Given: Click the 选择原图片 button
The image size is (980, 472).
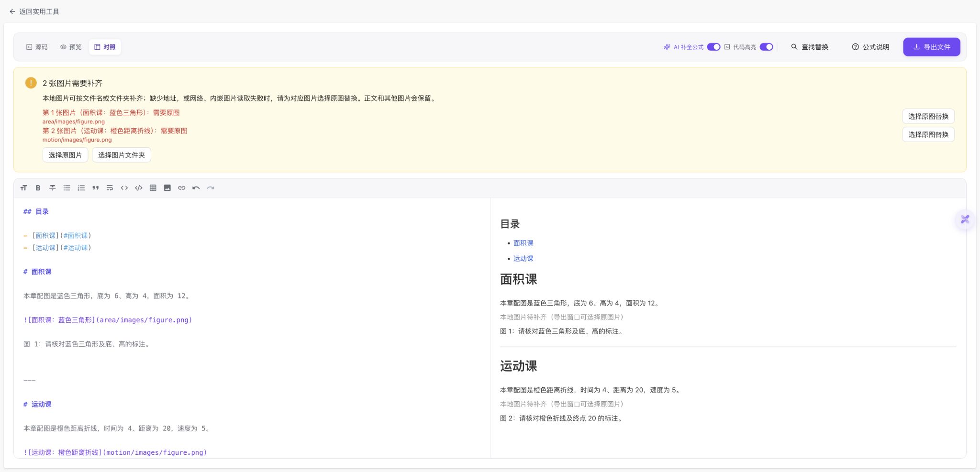Looking at the screenshot, I should (65, 155).
